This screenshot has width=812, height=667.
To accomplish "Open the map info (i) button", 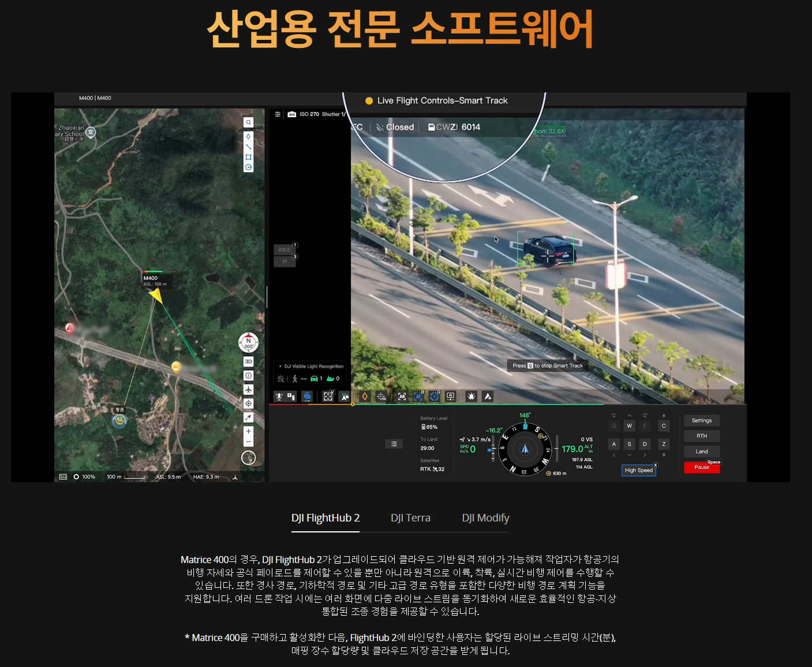I will tap(249, 375).
